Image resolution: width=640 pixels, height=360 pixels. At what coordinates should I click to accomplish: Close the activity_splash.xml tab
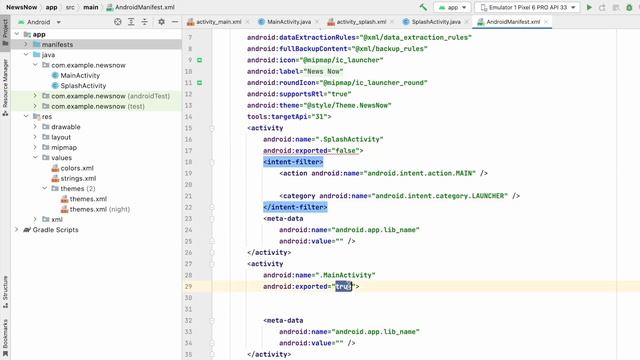(x=392, y=22)
